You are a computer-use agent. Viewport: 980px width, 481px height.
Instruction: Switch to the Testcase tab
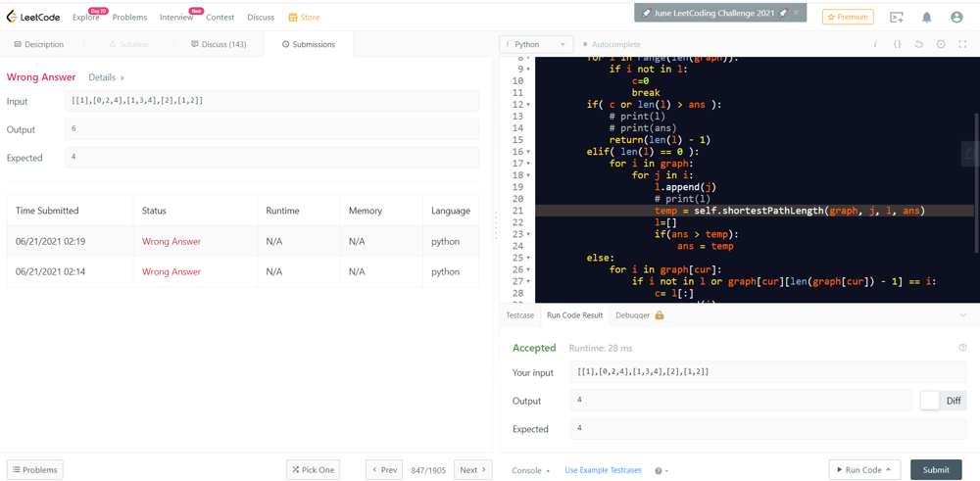520,315
